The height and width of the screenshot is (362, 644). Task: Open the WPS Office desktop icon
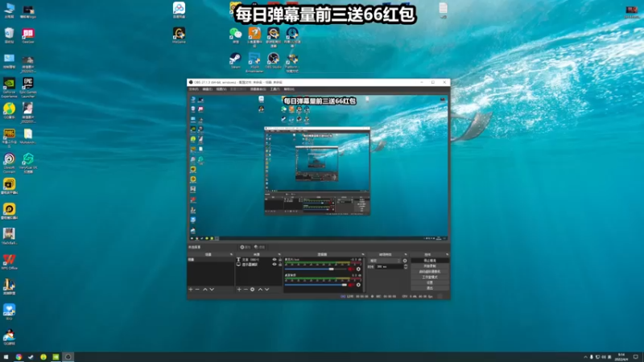[x=9, y=262]
